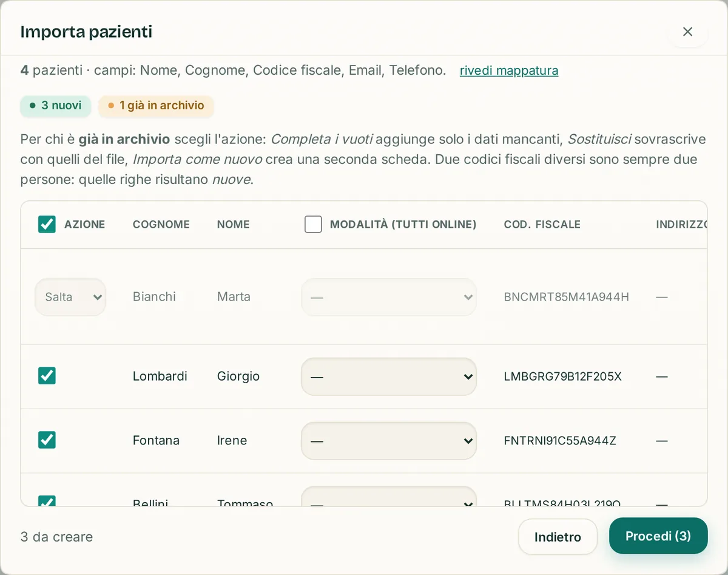Uncheck the Lombardi Giorgio row checkbox
Screen dimensions: 728x575
pos(47,376)
